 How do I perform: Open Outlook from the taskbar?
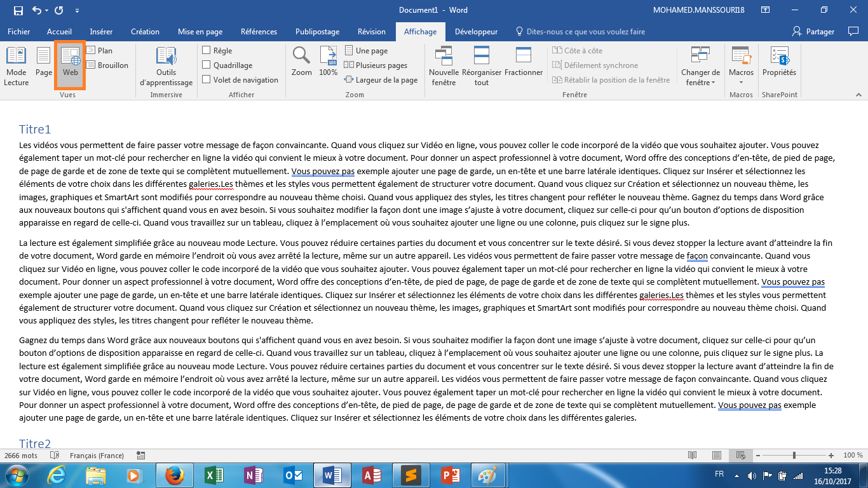pos(293,475)
